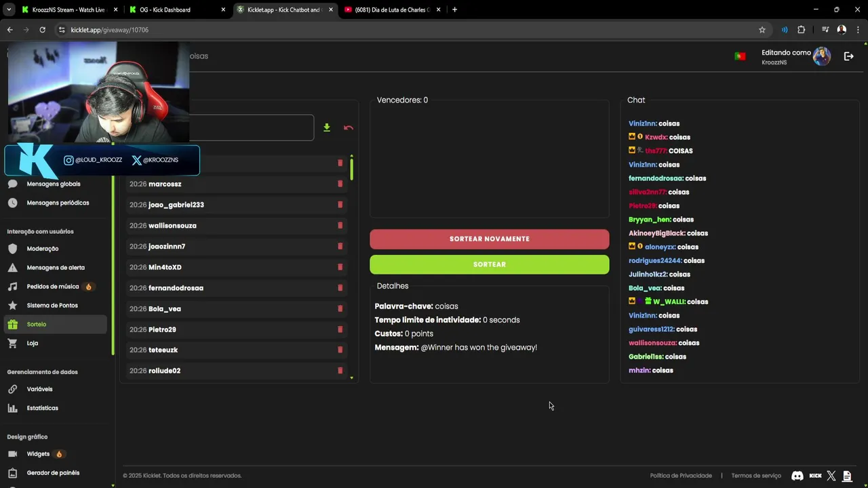Viewport: 868px width, 488px height.
Task: Click the participants list scroll-down arrow
Action: pyautogui.click(x=351, y=378)
